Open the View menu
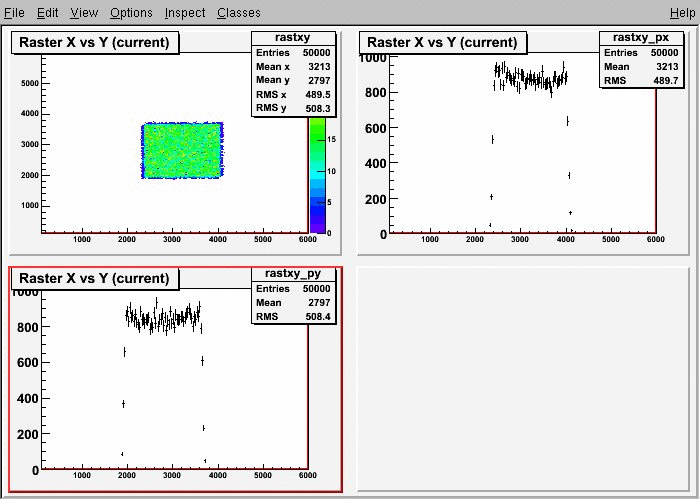Viewport: 700px width, 500px height. (84, 13)
